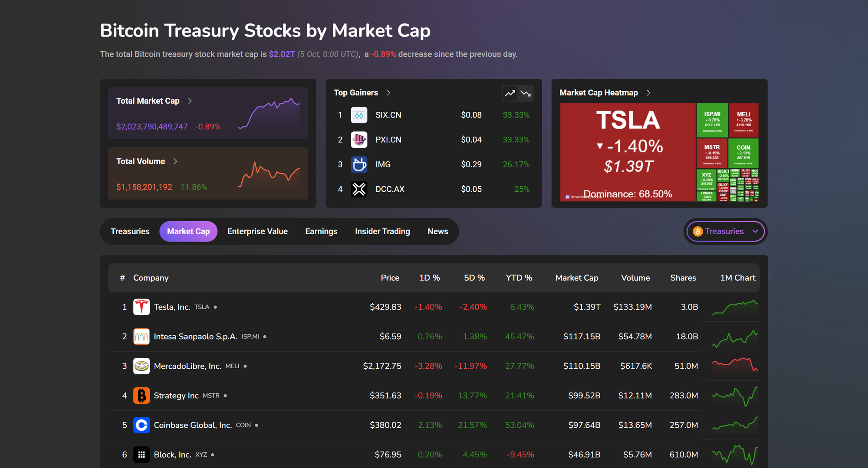Select the MercadoLibre logo icon in row 3
The image size is (868, 468).
tap(141, 366)
